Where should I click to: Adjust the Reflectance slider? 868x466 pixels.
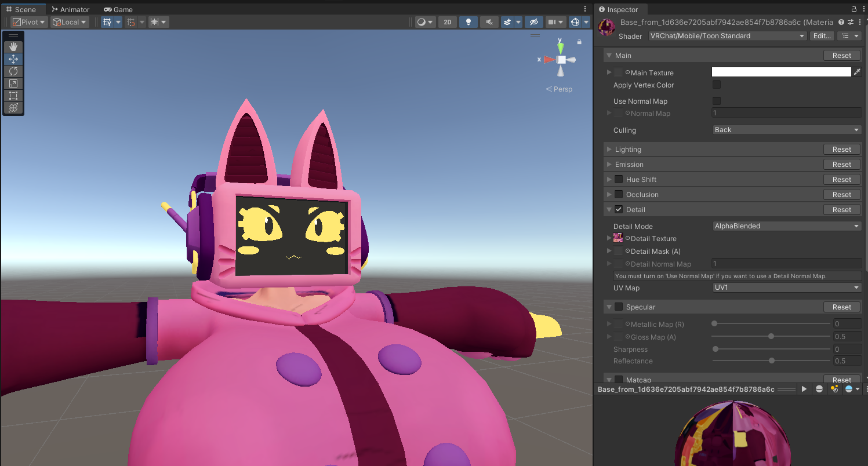coord(771,361)
